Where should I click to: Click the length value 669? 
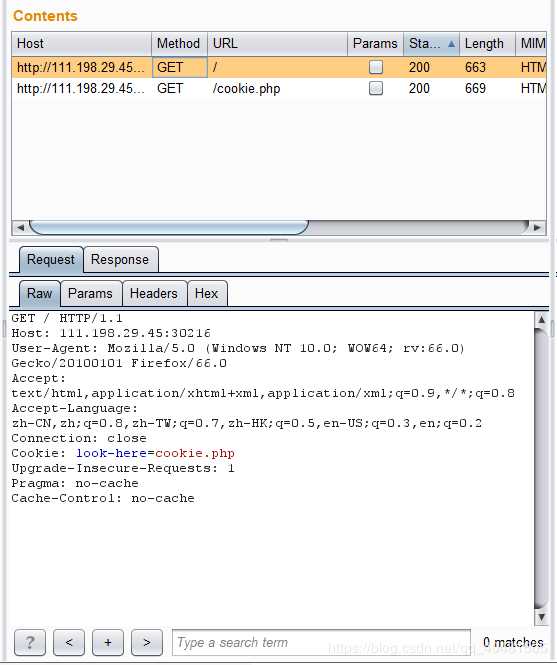click(x=475, y=88)
